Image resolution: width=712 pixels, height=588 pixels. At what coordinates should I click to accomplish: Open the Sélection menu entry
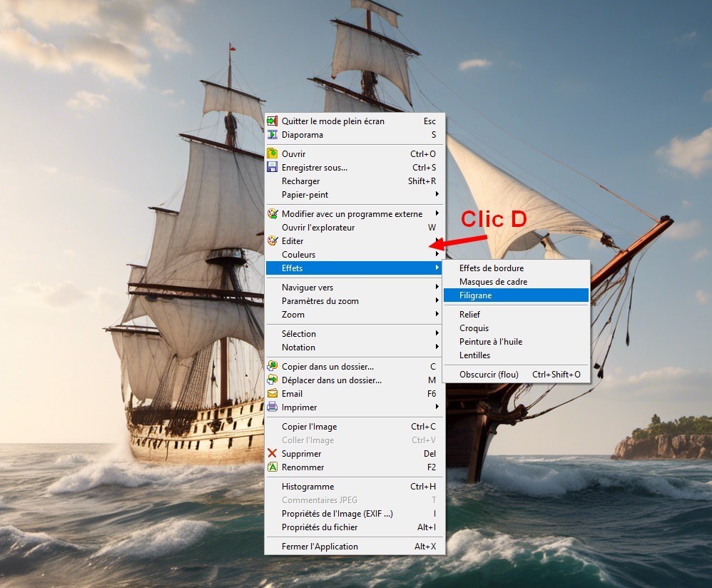[x=354, y=334]
